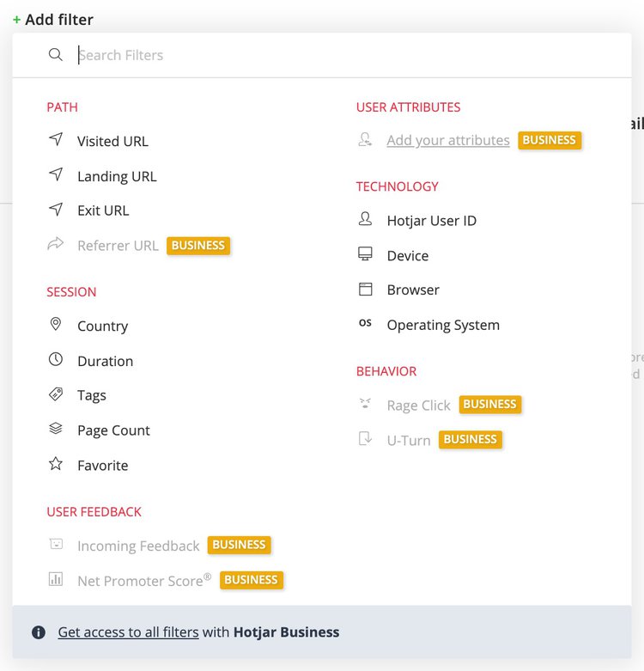Choose the Exit URL filter
The height and width of the screenshot is (671, 644).
pos(103,210)
